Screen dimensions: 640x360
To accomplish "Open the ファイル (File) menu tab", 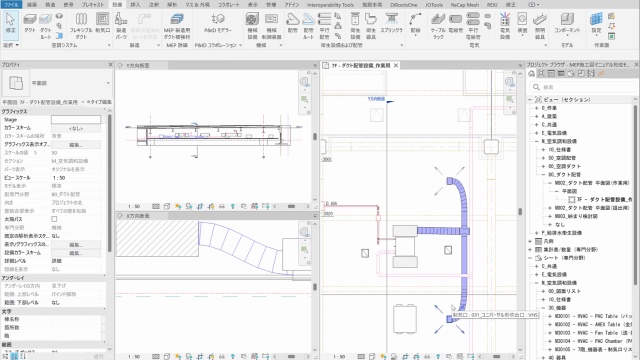I will pyautogui.click(x=11, y=5).
